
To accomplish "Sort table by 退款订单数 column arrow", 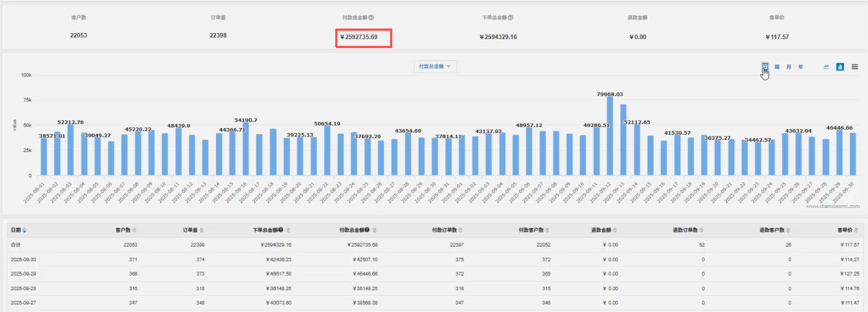I will (701, 230).
